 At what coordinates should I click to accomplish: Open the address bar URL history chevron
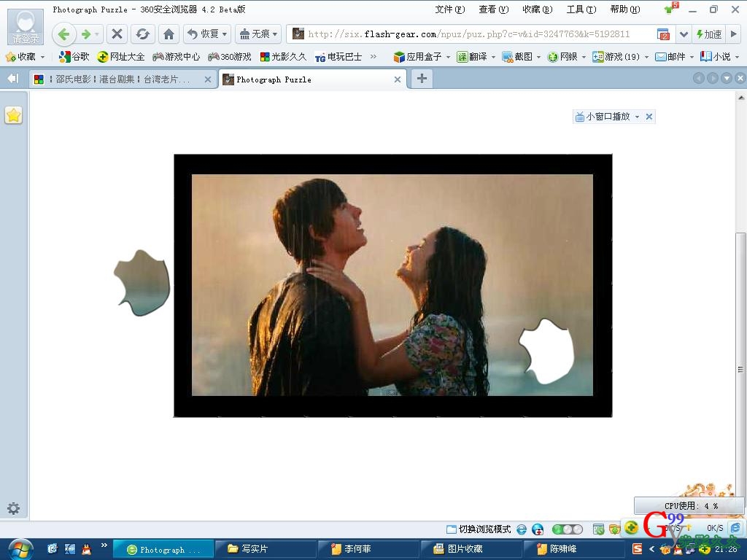click(x=684, y=34)
